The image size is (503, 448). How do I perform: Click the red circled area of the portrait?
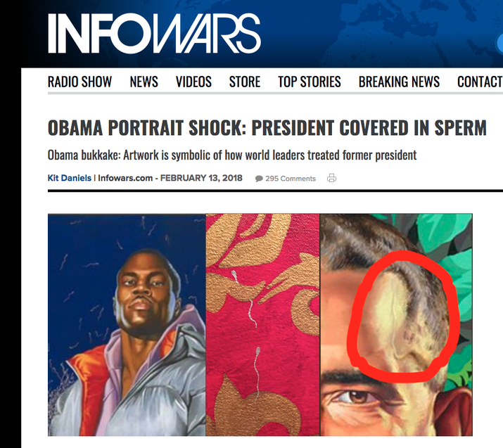[x=404, y=316]
